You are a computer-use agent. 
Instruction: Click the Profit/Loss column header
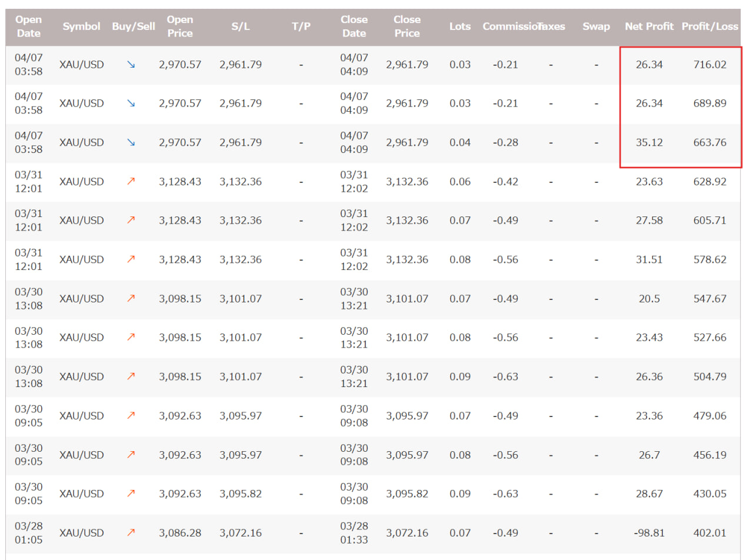[709, 26]
